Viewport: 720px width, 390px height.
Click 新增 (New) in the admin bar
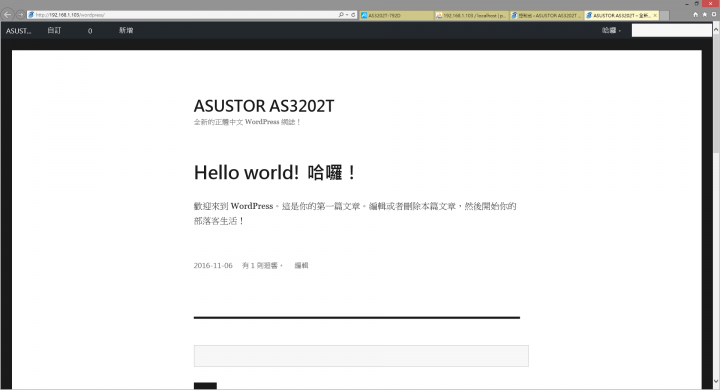(126, 31)
